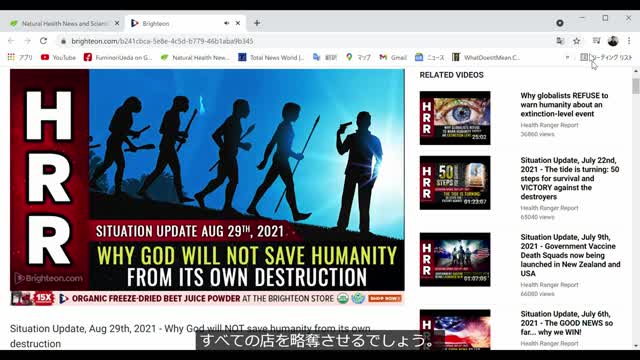Click Health Ranger Report under July 22nd video
Image resolution: width=640 pixels, height=360 pixels.
coord(549,208)
